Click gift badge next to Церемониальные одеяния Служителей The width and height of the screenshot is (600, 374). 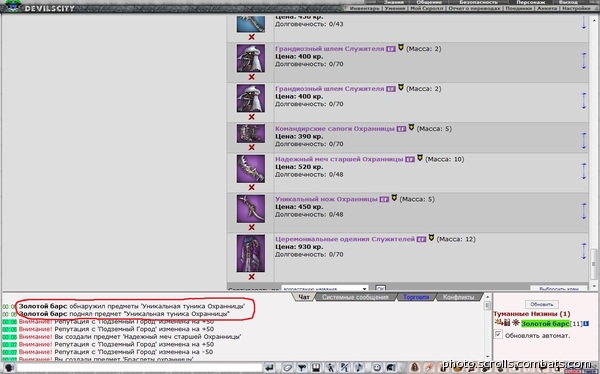click(421, 239)
